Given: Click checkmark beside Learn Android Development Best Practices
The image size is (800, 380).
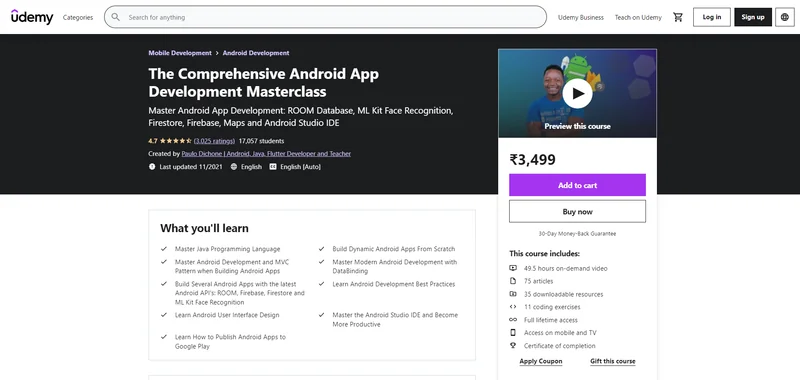Looking at the screenshot, I should [x=321, y=284].
